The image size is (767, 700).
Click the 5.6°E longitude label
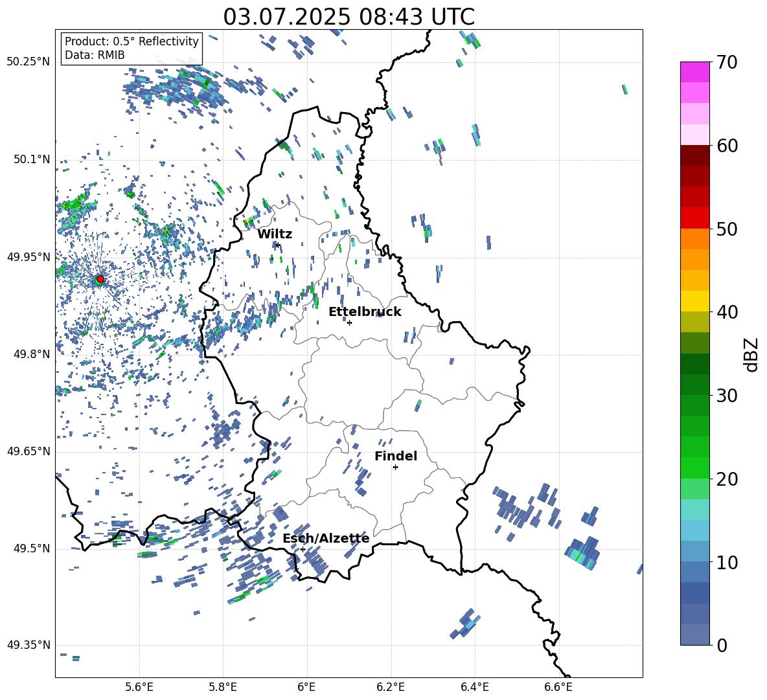[x=139, y=687]
